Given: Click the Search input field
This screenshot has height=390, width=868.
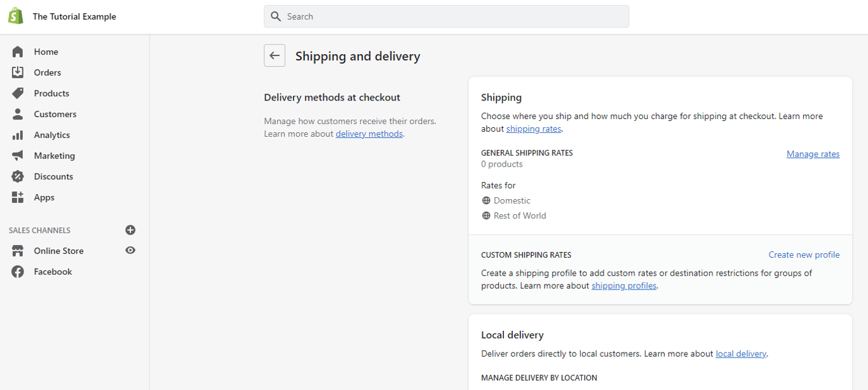Looking at the screenshot, I should point(446,16).
